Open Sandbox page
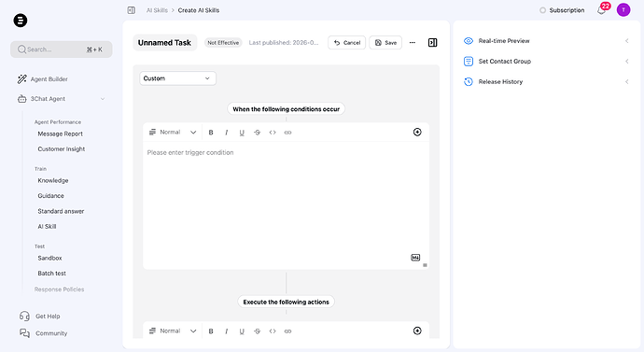Screen dimensions: 644x352 (x=49, y=258)
